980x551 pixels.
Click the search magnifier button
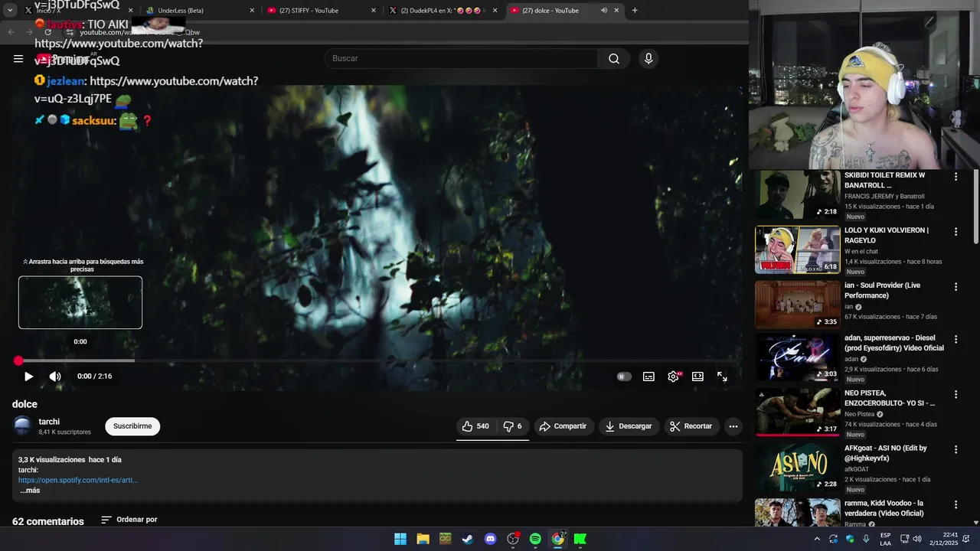(614, 59)
